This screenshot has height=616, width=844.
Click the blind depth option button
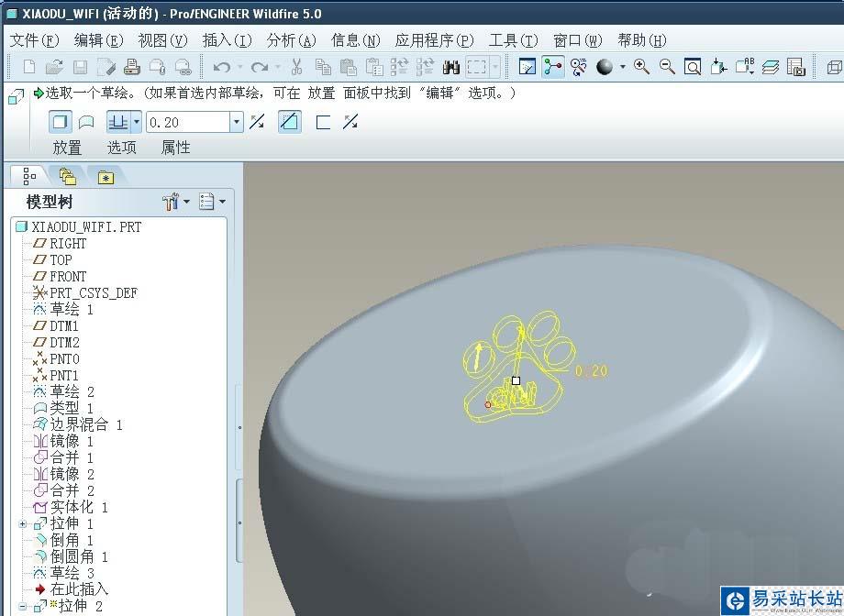coord(118,122)
